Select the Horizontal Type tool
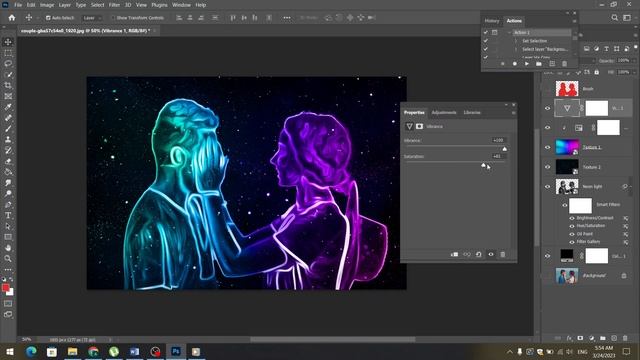Image resolution: width=640 pixels, height=360 pixels. [8, 216]
